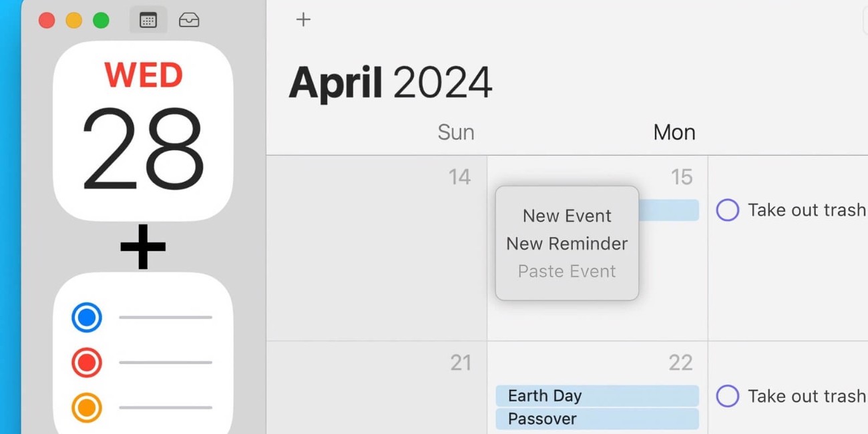Open the Earth Day event

(596, 395)
